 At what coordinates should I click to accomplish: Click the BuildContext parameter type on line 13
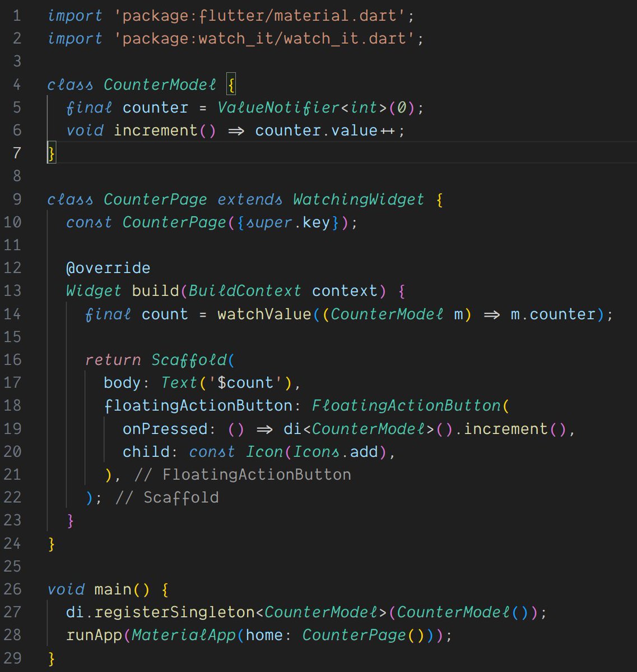click(244, 291)
